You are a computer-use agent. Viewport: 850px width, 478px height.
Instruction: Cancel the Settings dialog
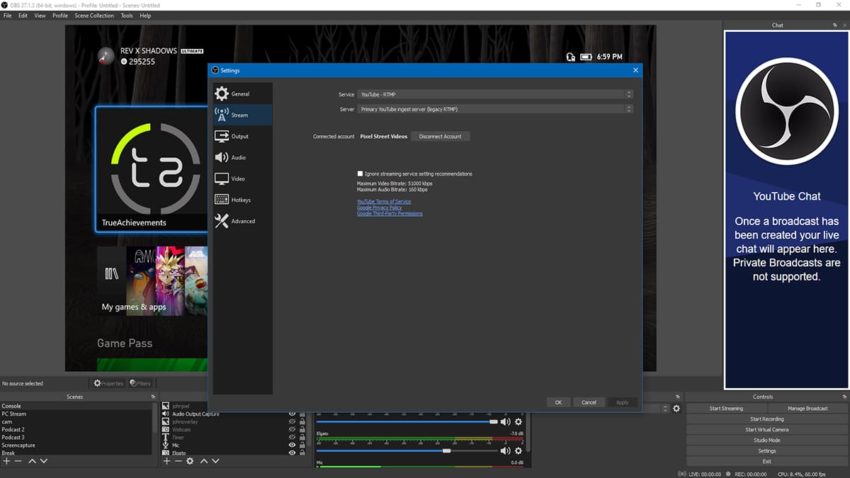pos(589,402)
